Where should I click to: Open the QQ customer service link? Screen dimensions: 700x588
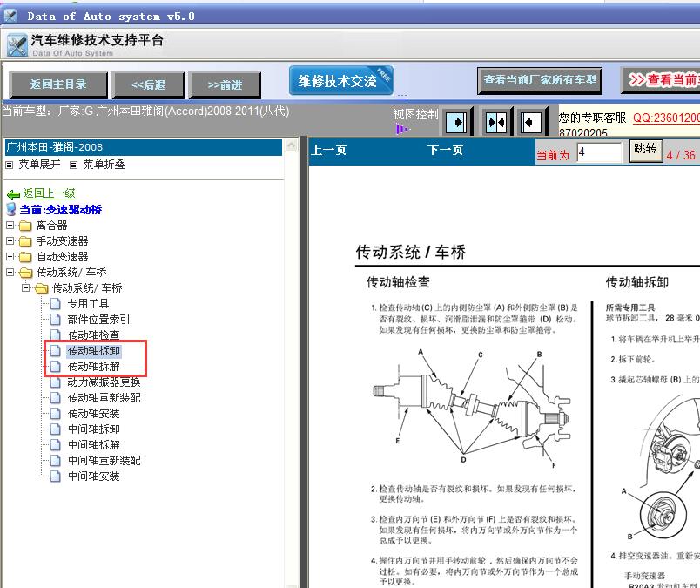[x=667, y=118]
